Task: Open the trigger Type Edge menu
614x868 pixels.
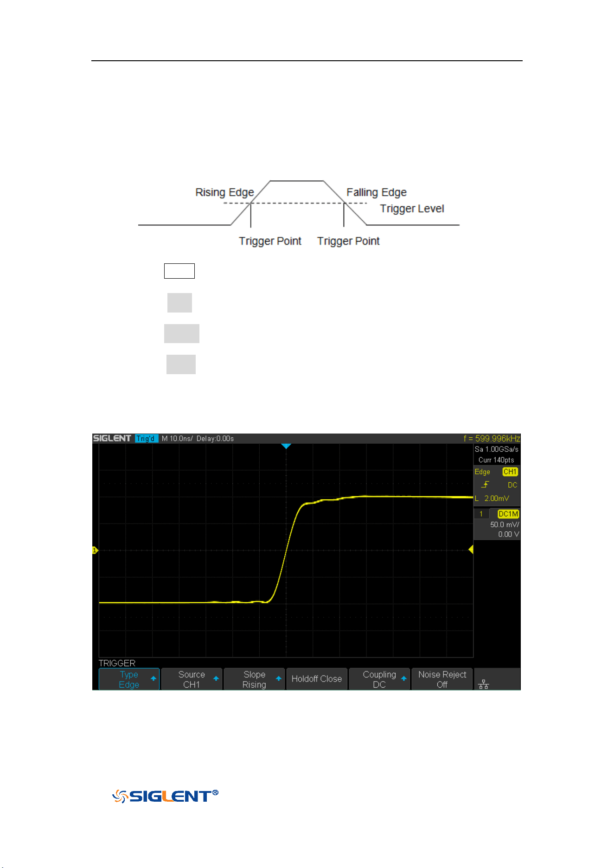Action: tap(129, 679)
